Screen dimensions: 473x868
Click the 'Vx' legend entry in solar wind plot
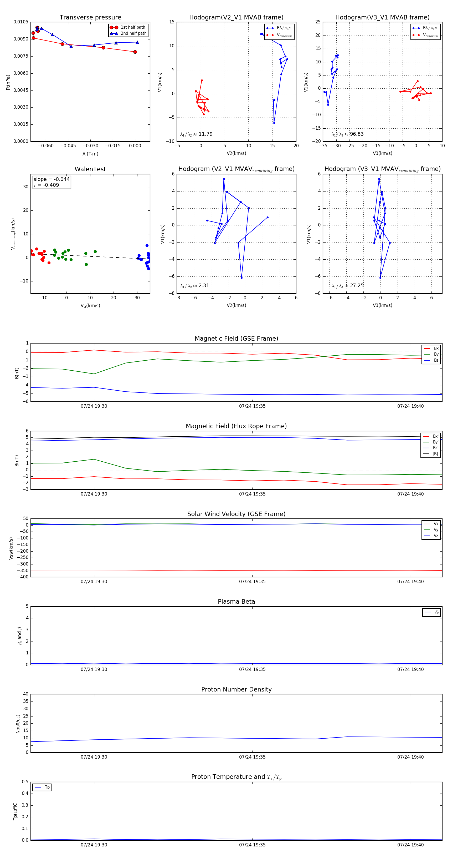(x=431, y=524)
